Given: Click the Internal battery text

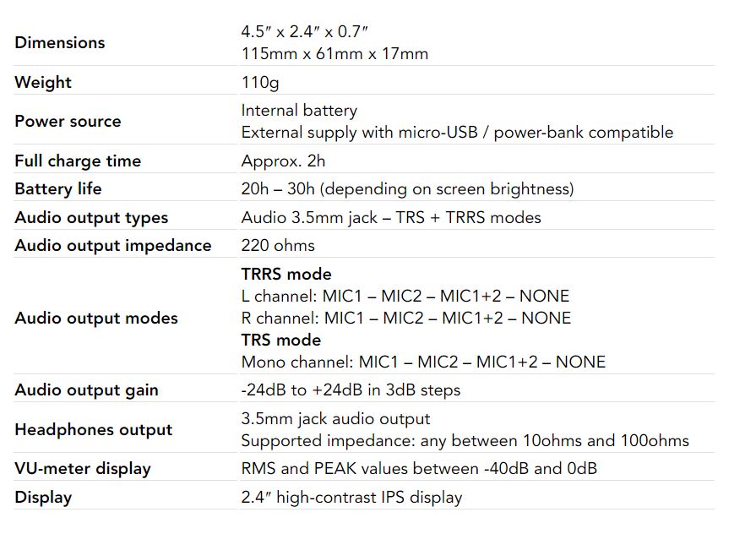Looking at the screenshot, I should click(299, 110).
